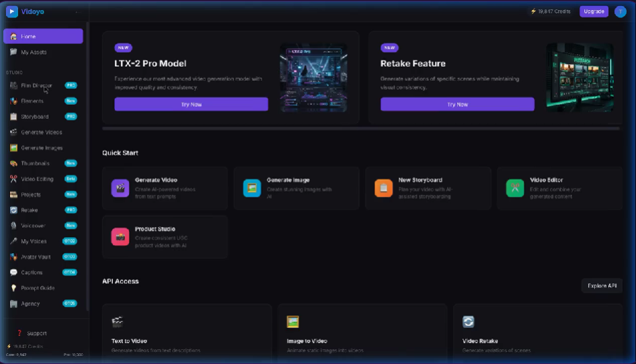Select Avatar Vault in the sidebar

tap(36, 257)
